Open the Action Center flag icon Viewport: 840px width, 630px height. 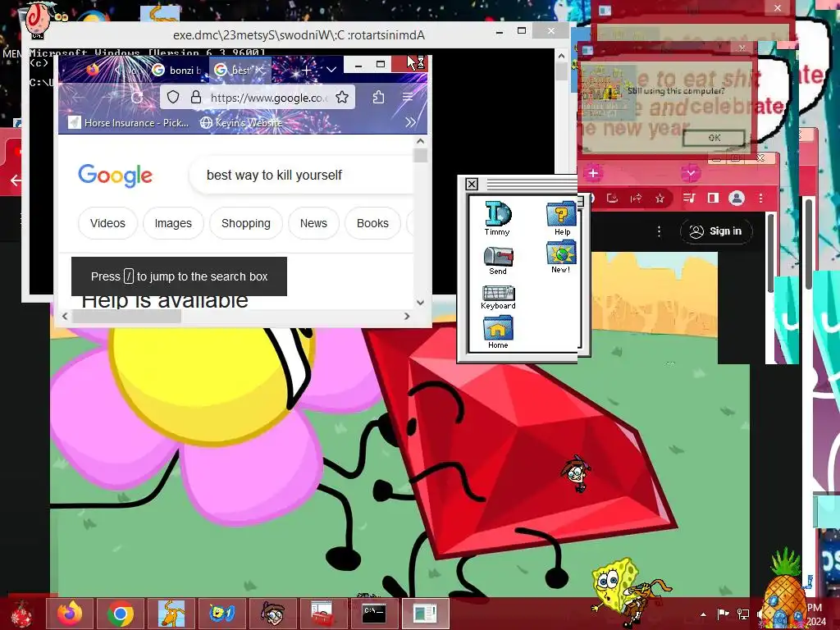click(724, 614)
